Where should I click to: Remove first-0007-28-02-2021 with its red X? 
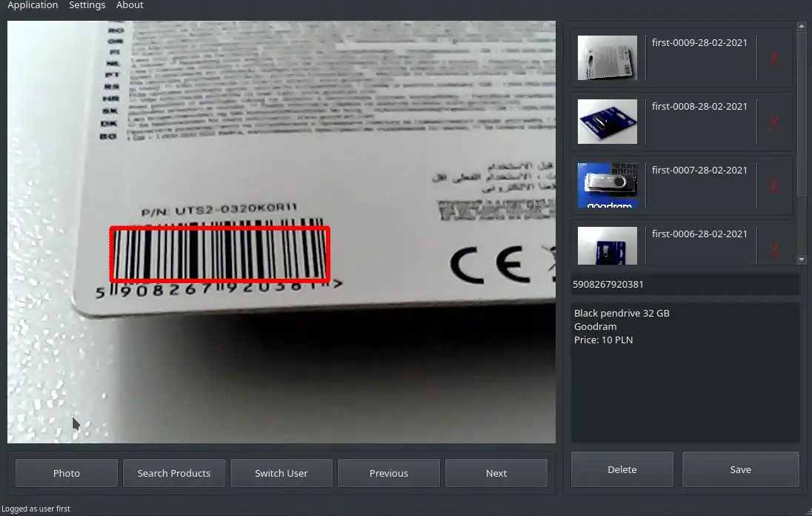coord(773,186)
